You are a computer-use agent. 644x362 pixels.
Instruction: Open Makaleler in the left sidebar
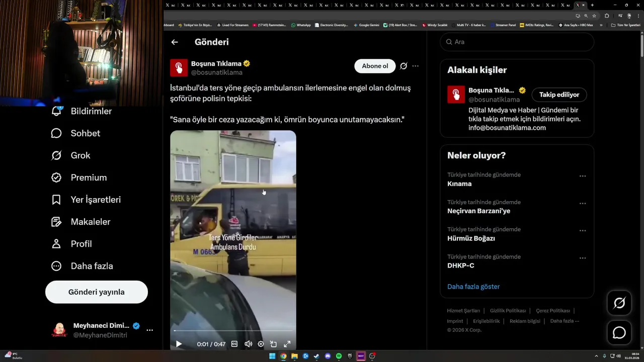coord(80,222)
